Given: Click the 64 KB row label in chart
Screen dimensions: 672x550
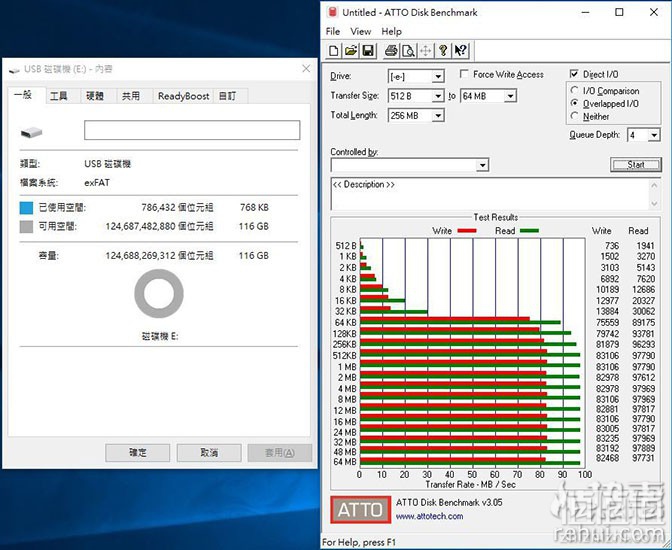Looking at the screenshot, I should pos(345,322).
